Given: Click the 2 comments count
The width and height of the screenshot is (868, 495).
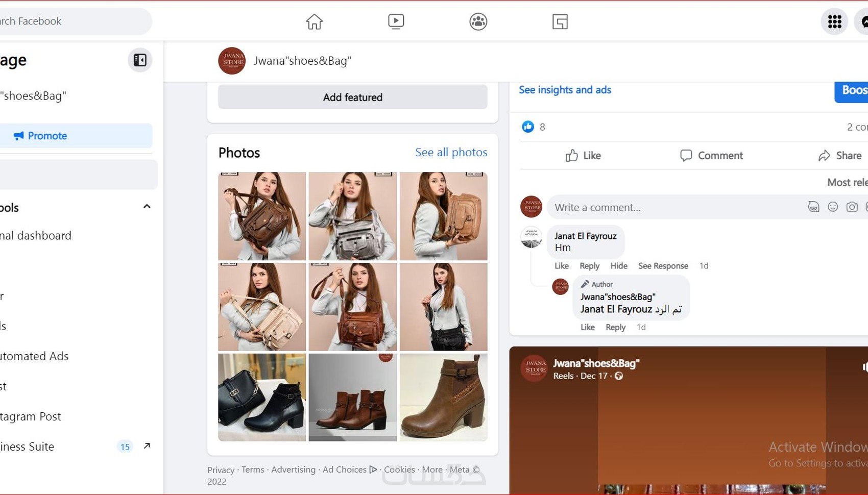Looking at the screenshot, I should [x=857, y=127].
